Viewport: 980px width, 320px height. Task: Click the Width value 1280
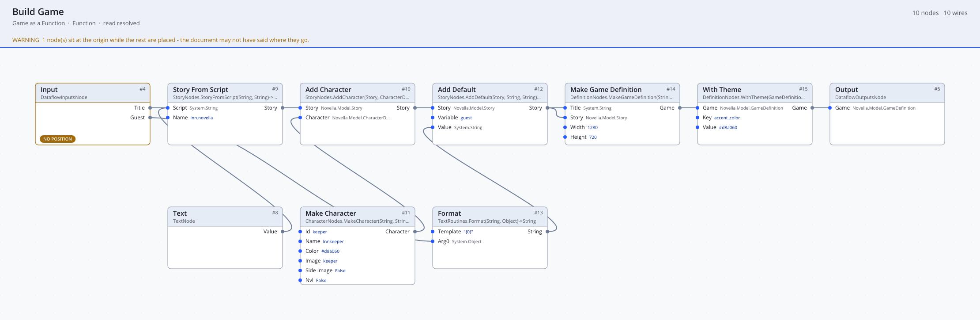tap(592, 128)
